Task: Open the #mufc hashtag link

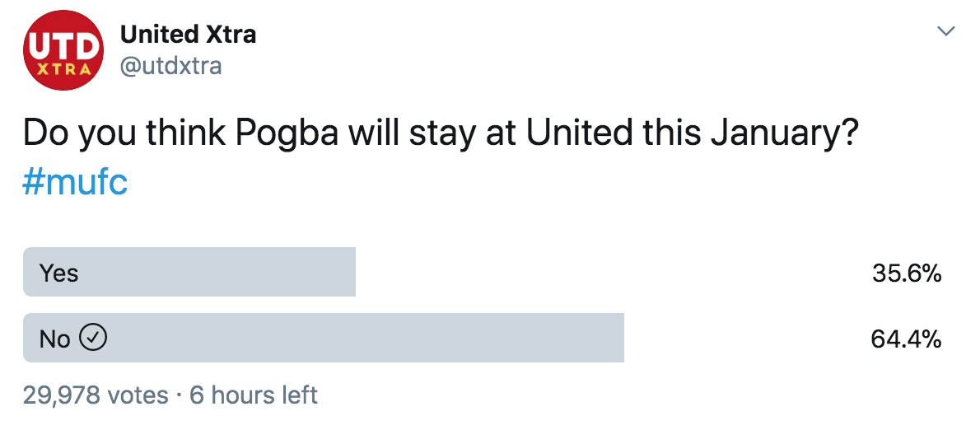Action: point(75,183)
